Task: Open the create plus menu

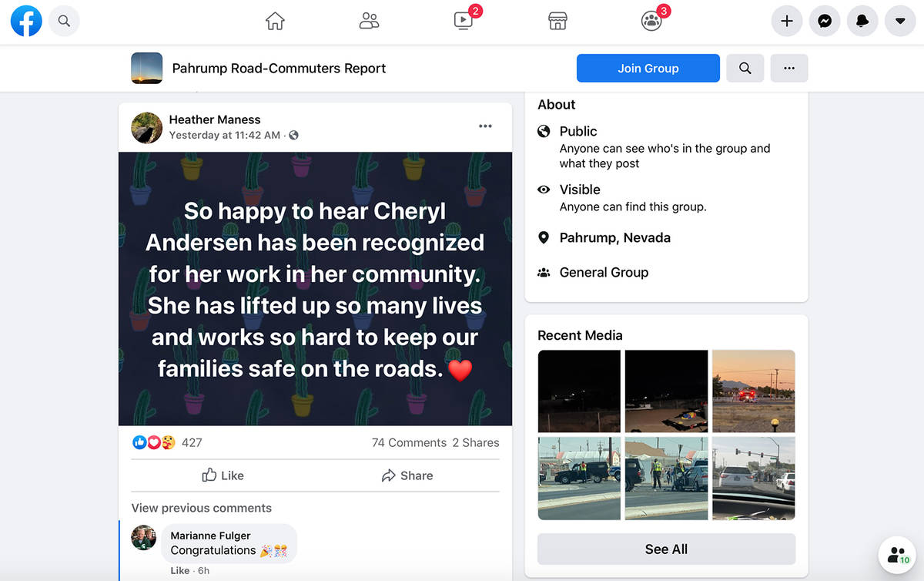Action: [787, 22]
